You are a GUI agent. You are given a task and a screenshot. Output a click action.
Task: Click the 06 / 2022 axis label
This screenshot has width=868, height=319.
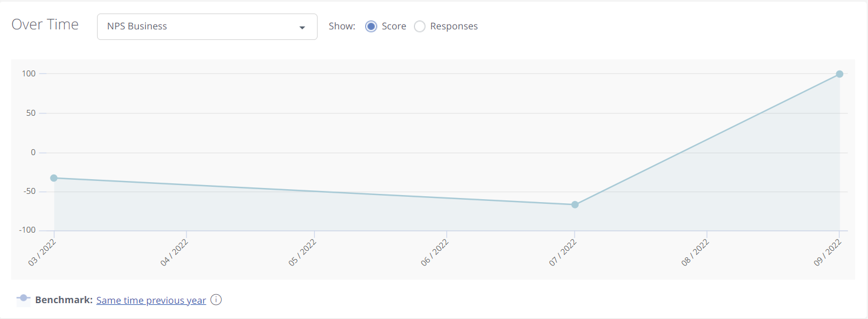coord(435,253)
